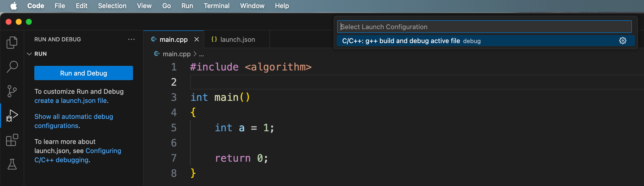Click the blue Run and Debug button
The height and width of the screenshot is (186, 644).
click(83, 73)
